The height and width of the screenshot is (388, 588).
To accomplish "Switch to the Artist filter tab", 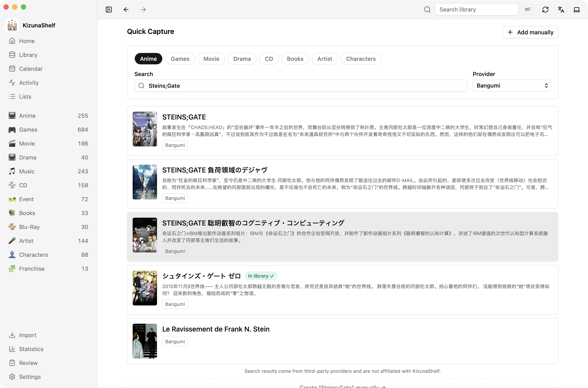I will pos(325,59).
